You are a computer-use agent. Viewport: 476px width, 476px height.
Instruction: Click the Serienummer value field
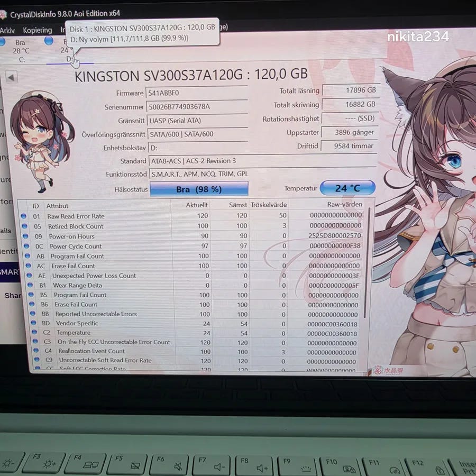(197, 106)
